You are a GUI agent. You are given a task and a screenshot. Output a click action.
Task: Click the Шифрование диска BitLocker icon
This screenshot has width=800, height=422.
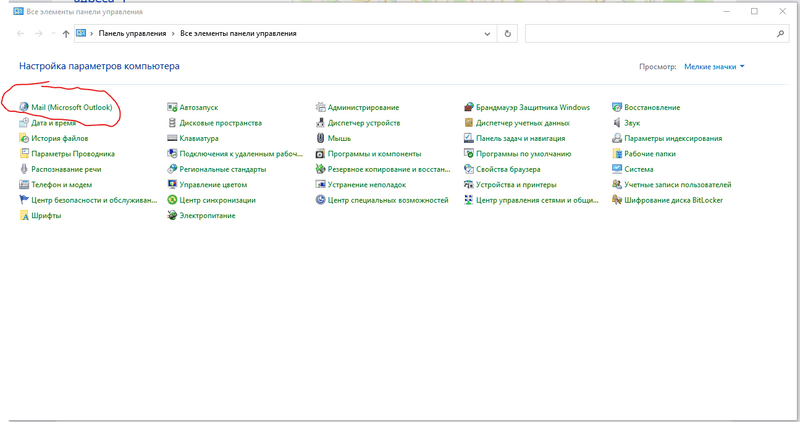point(618,200)
